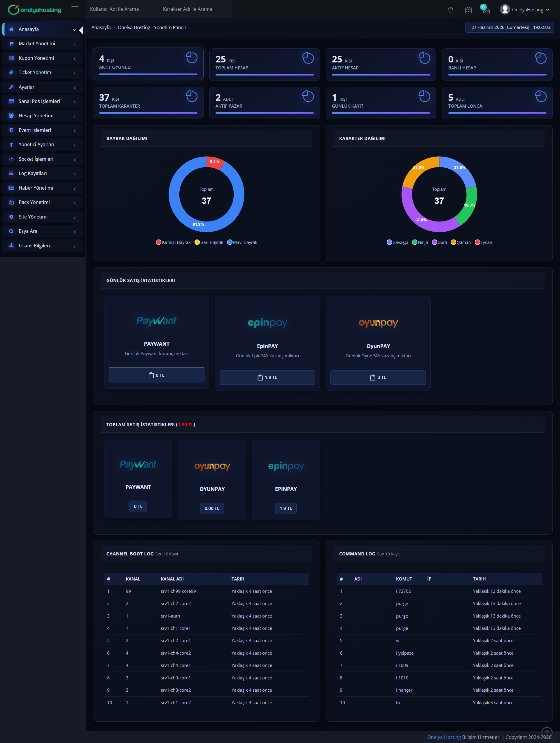The width and height of the screenshot is (560, 743).
Task: Open Site Yönetimi menu item
Action: (43, 217)
